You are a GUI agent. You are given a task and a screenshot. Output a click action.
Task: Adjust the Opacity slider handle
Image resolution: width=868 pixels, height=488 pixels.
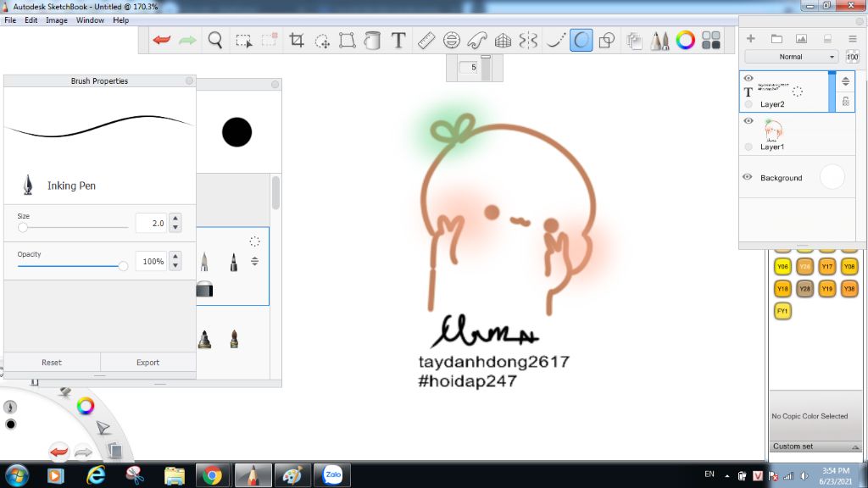pos(123,266)
